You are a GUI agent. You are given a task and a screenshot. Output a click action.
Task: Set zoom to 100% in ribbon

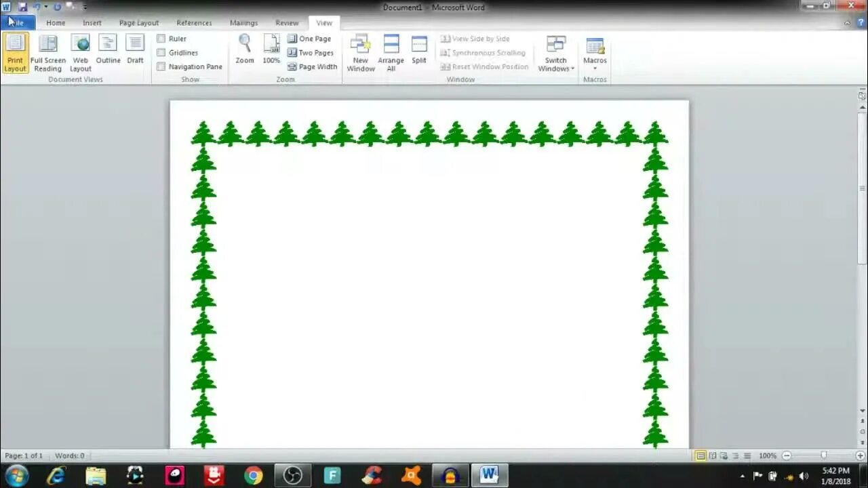tap(271, 49)
